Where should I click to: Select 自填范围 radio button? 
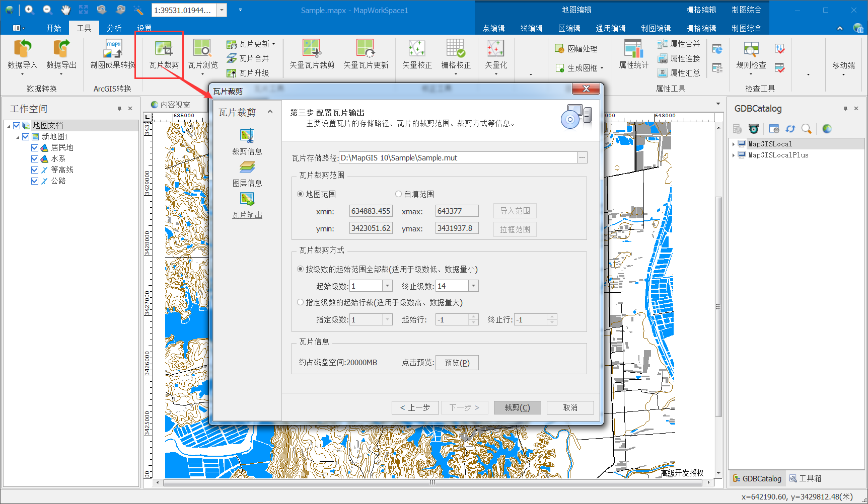click(x=399, y=194)
